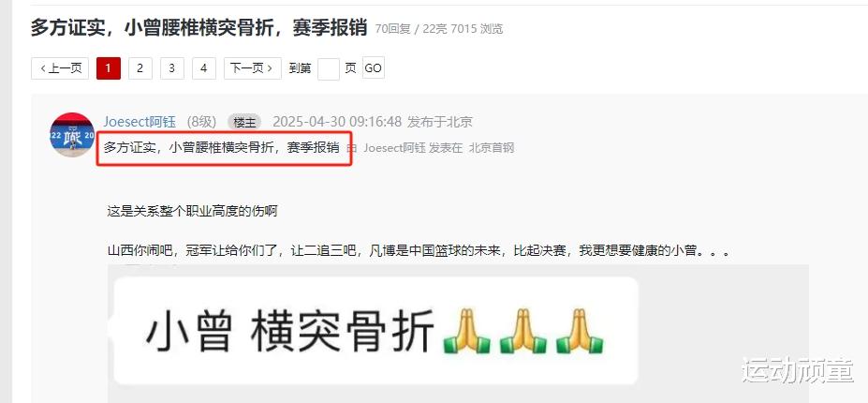Image resolution: width=868 pixels, height=403 pixels.
Task: Click the Joesect阿钰 author link after 由
Action: 394,148
